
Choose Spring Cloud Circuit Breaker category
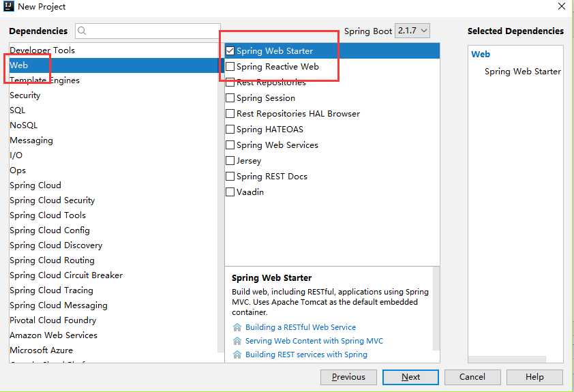tap(113, 275)
